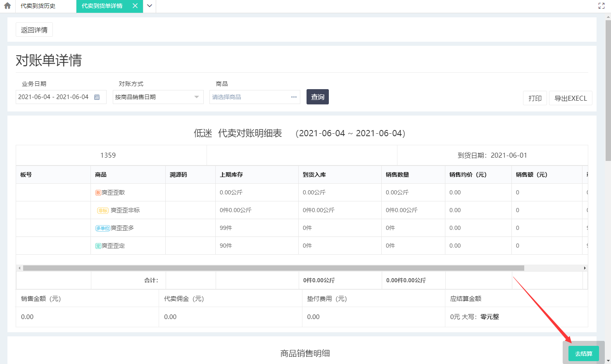
Task: Select the 爽歪歪非标 product row
Action: click(302, 210)
